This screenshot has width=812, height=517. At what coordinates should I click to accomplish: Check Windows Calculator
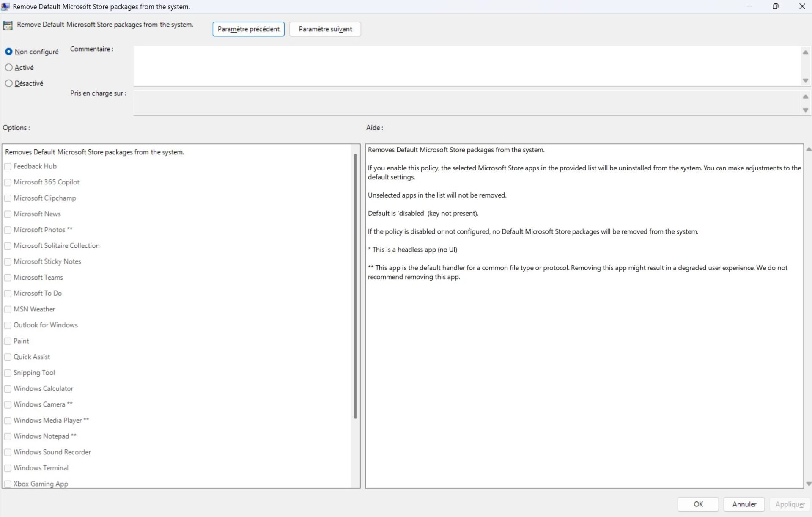(x=8, y=389)
